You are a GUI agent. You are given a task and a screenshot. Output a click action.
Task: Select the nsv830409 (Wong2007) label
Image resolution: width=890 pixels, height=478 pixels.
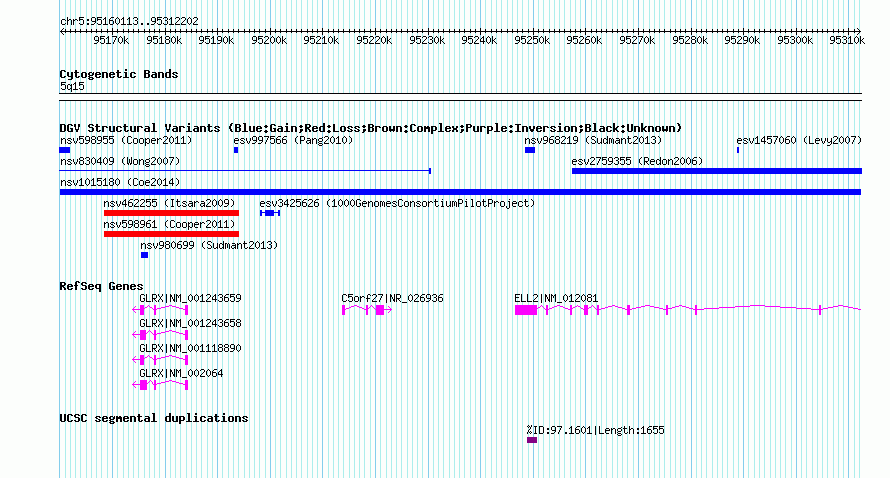point(120,161)
